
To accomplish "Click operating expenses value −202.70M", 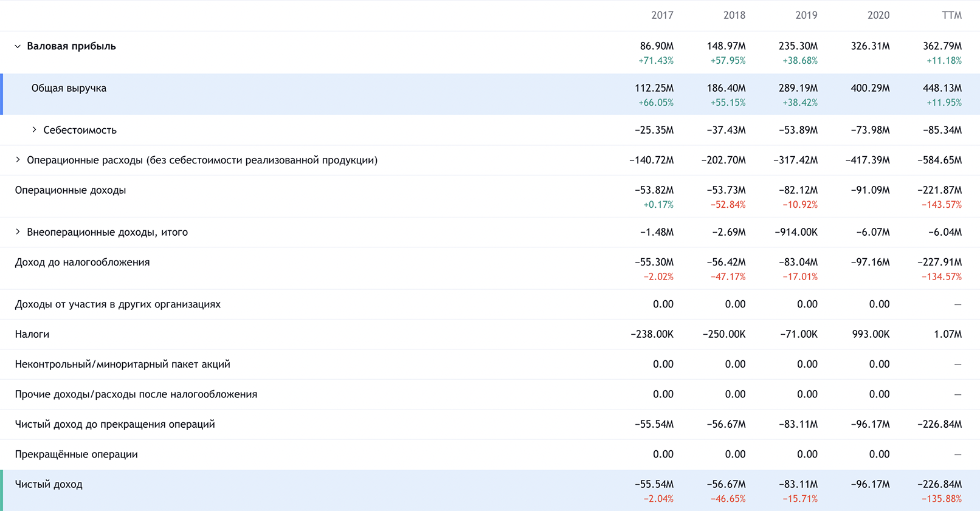I will [723, 160].
